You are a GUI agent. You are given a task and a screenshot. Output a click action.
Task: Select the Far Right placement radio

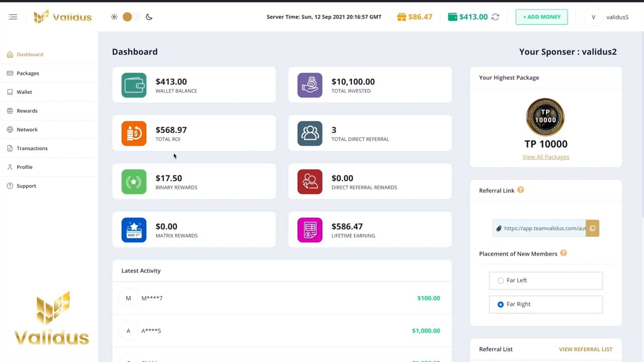tap(500, 304)
